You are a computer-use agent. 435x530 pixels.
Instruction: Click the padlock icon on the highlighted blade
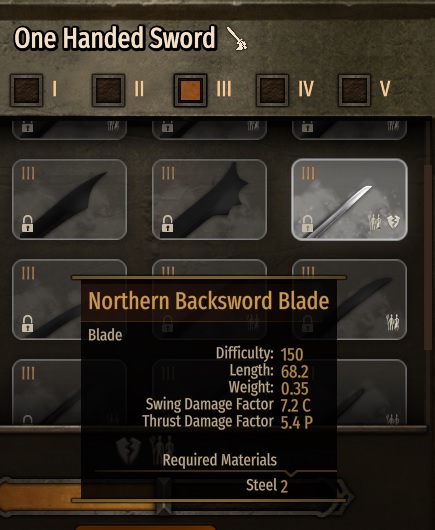click(307, 224)
